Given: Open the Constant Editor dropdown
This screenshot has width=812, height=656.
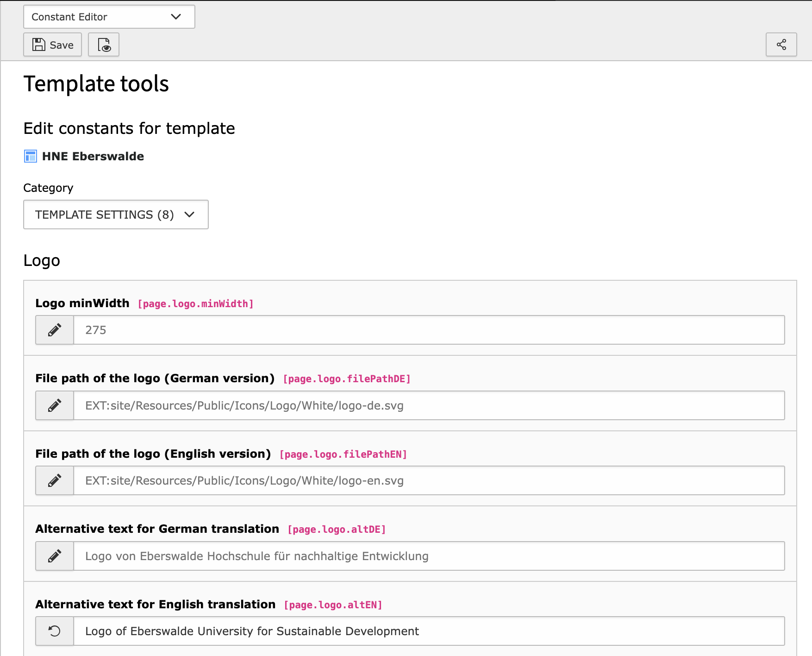Looking at the screenshot, I should point(109,17).
